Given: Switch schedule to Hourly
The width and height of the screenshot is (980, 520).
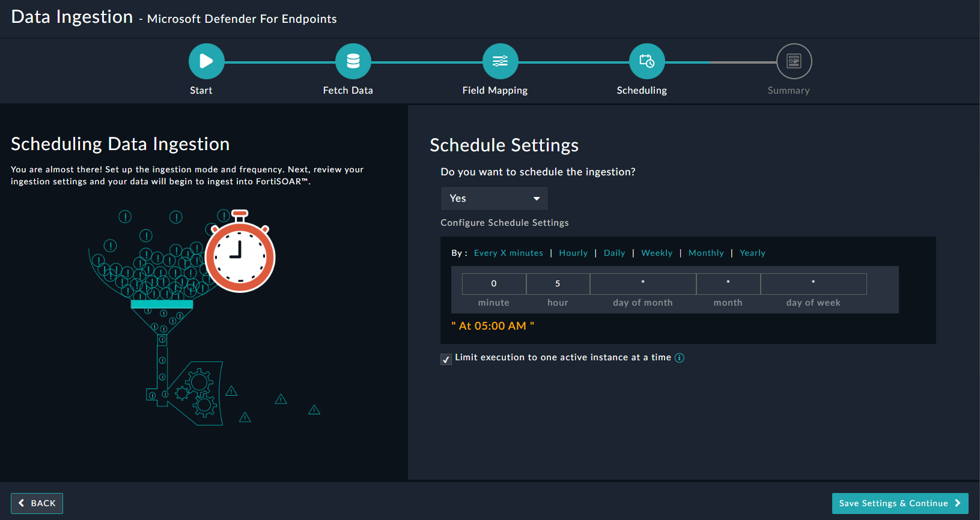Looking at the screenshot, I should click(573, 253).
